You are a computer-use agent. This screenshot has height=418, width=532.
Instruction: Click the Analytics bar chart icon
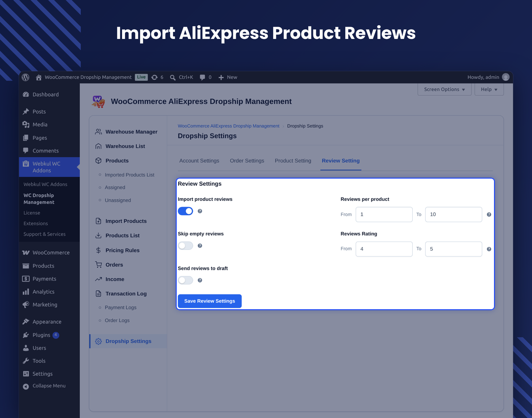(x=26, y=292)
